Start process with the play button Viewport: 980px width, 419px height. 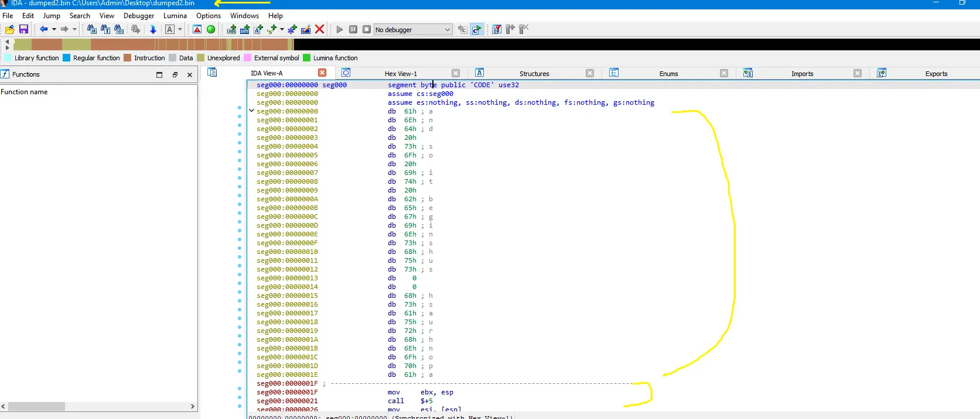(x=340, y=29)
